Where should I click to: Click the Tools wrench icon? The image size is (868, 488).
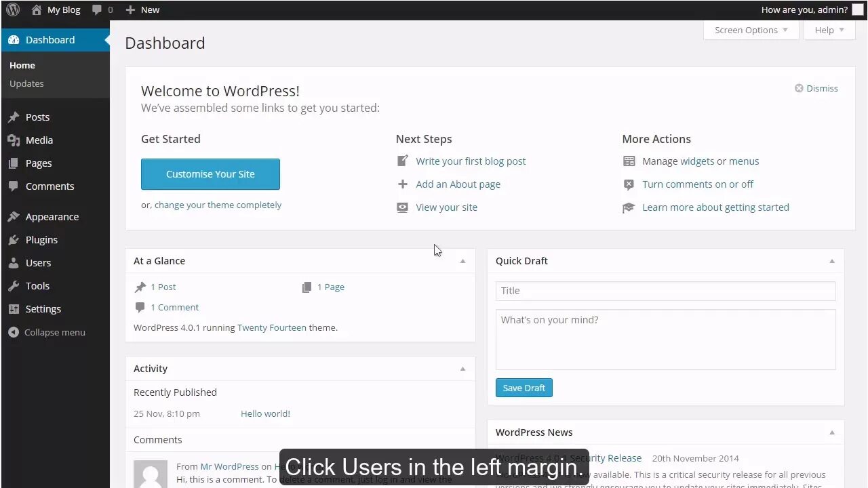coord(14,286)
